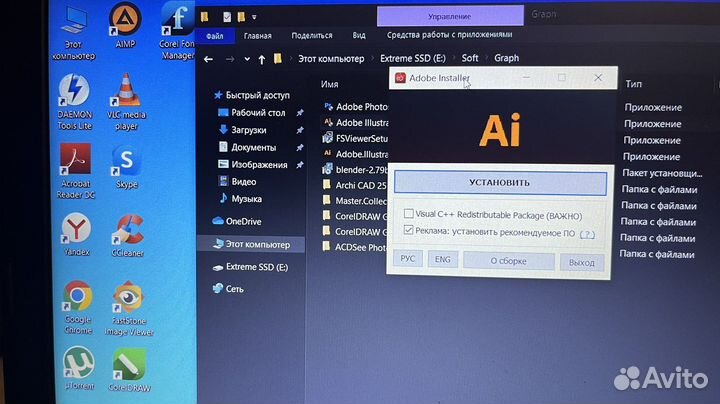Select Загрузки in navigation pane

point(243,130)
